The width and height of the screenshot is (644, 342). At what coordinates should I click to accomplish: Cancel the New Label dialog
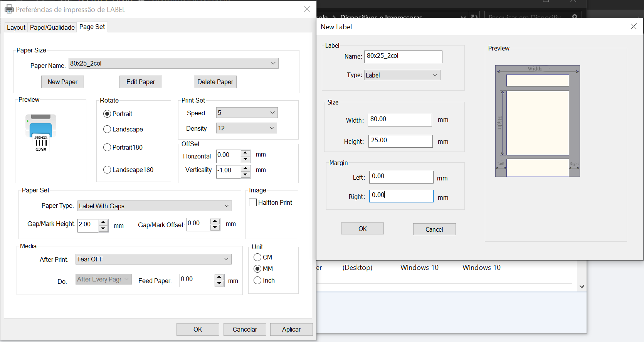434,229
